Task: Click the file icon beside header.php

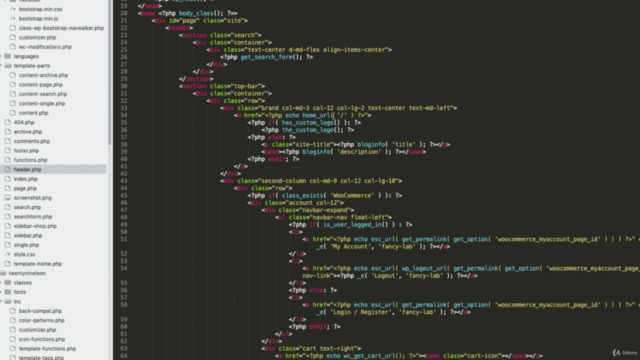Action: (x=7, y=169)
